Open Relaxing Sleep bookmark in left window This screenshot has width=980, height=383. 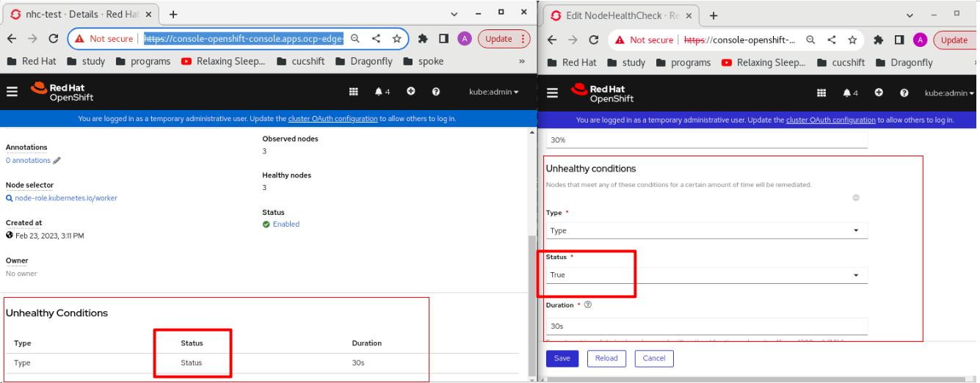pyautogui.click(x=224, y=61)
